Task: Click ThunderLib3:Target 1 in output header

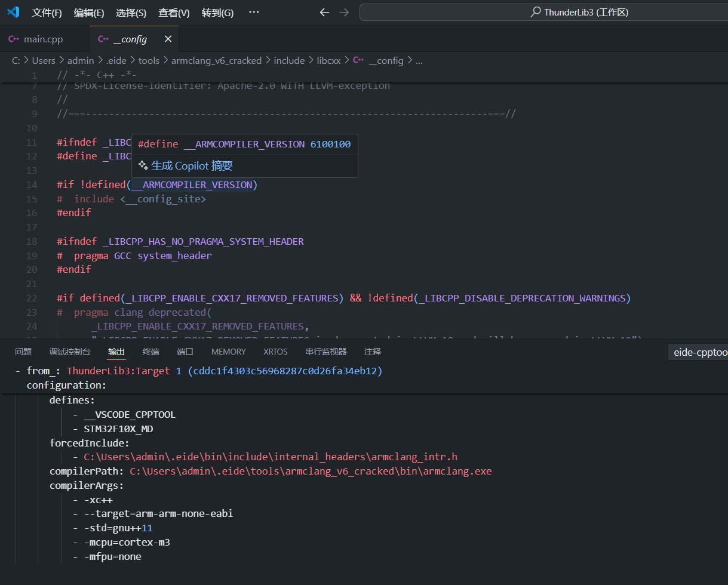Action: coord(124,371)
